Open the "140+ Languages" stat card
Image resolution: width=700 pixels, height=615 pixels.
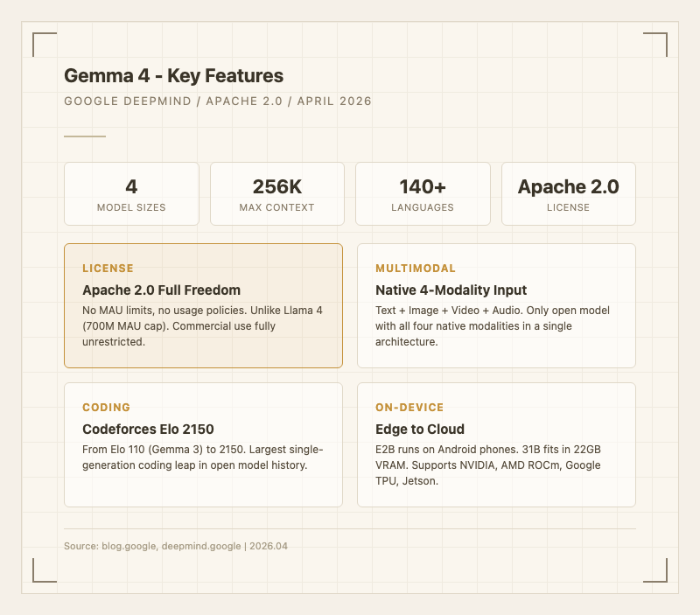point(423,194)
